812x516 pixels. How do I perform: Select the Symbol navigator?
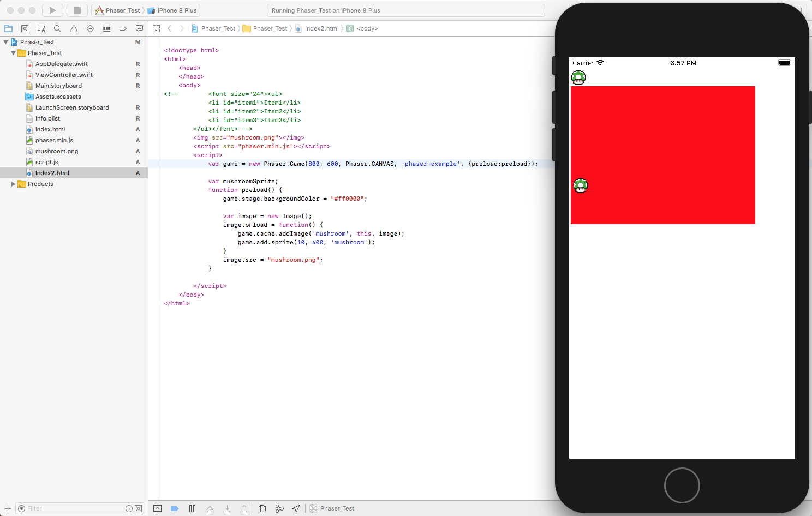(x=41, y=28)
